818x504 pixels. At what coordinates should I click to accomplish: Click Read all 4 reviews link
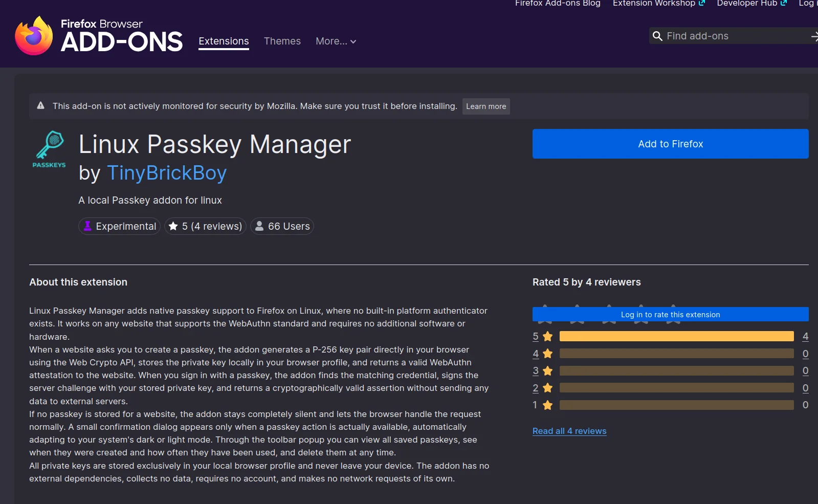(x=569, y=431)
